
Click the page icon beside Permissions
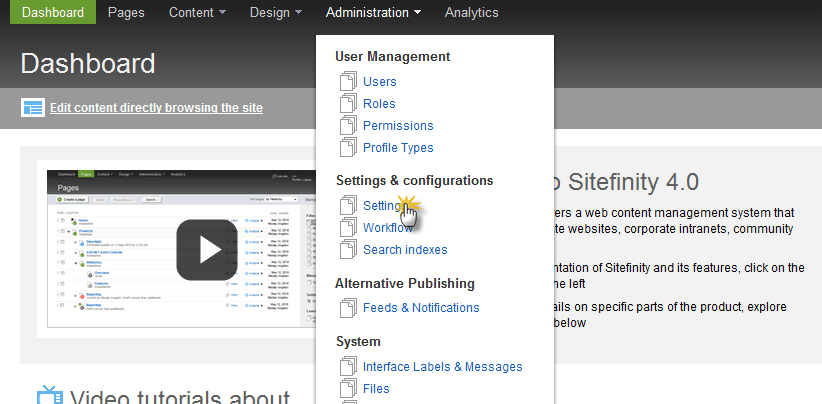348,126
